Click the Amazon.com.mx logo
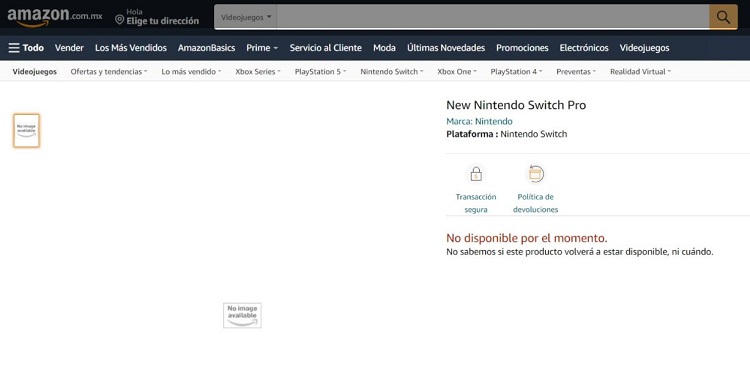 [x=55, y=17]
